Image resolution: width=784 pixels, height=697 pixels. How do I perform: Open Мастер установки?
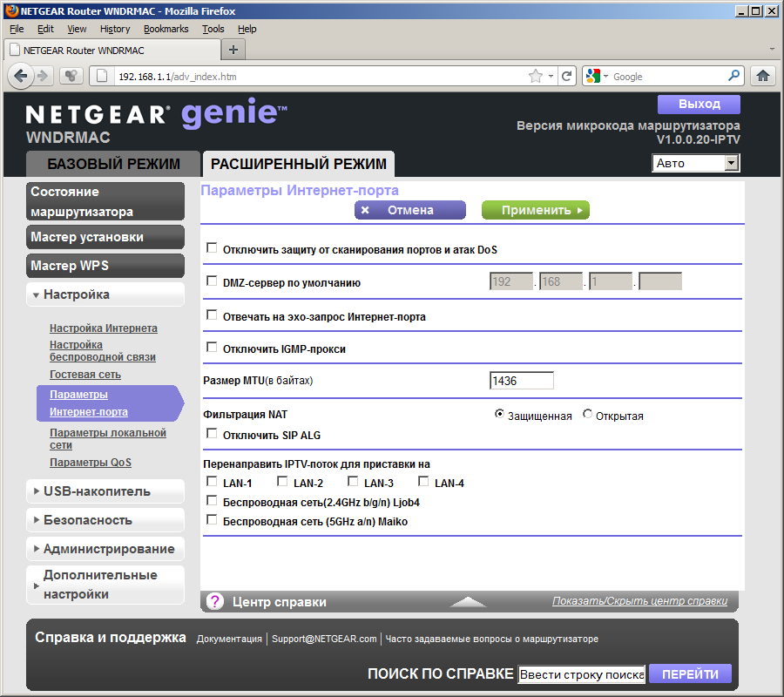click(x=105, y=237)
